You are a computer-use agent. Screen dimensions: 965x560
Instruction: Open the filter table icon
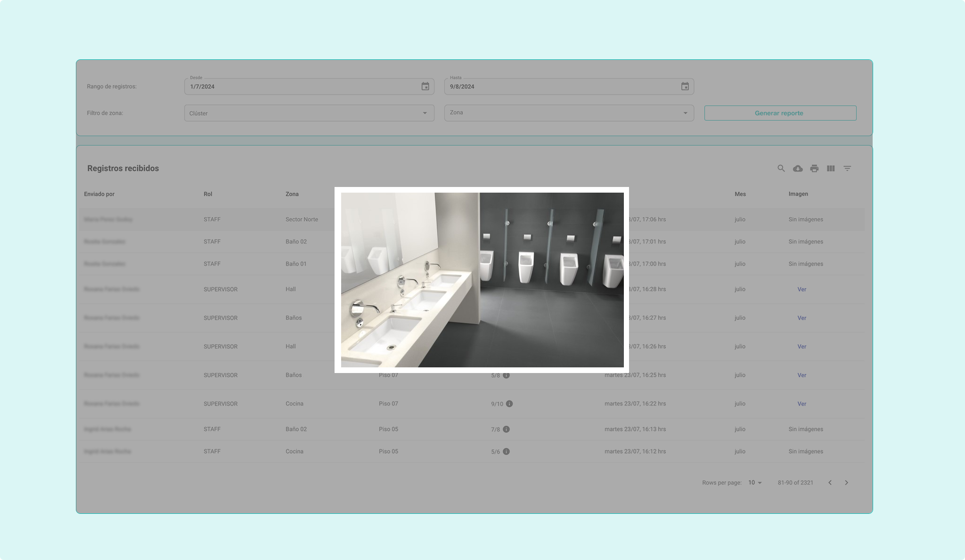point(847,169)
